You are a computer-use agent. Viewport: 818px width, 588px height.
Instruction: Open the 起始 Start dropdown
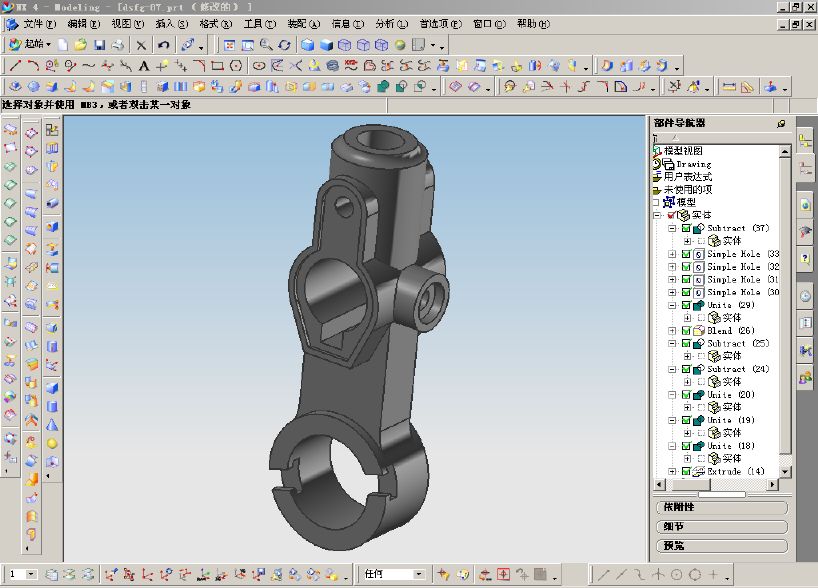pos(30,44)
